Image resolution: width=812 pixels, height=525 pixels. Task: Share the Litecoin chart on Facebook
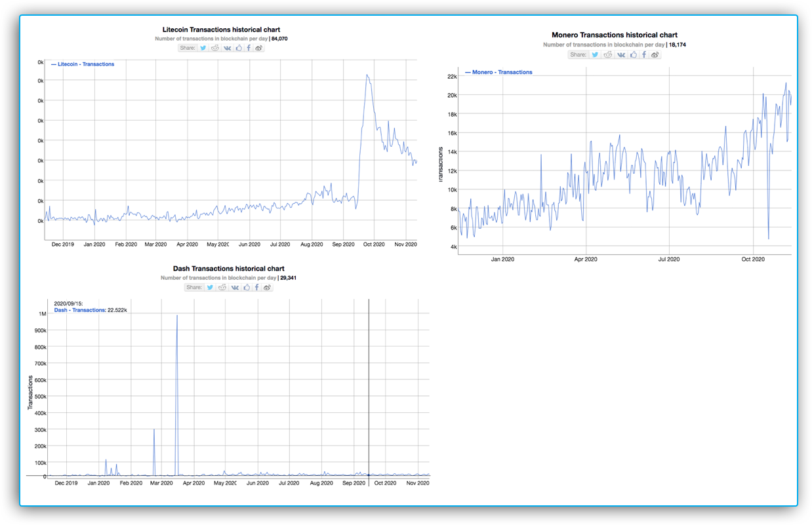click(x=249, y=48)
